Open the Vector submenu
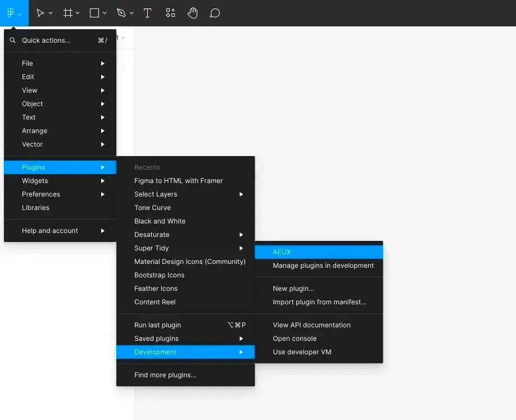The height and width of the screenshot is (420, 516). click(60, 144)
